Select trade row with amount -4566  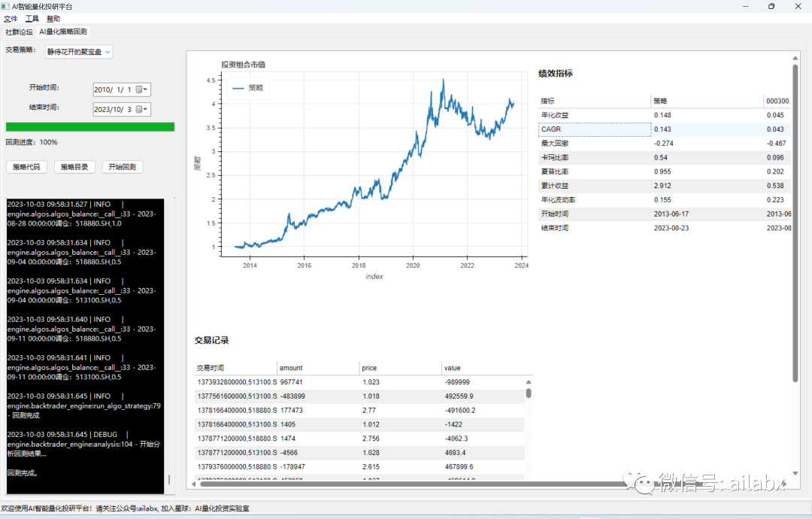[359, 452]
